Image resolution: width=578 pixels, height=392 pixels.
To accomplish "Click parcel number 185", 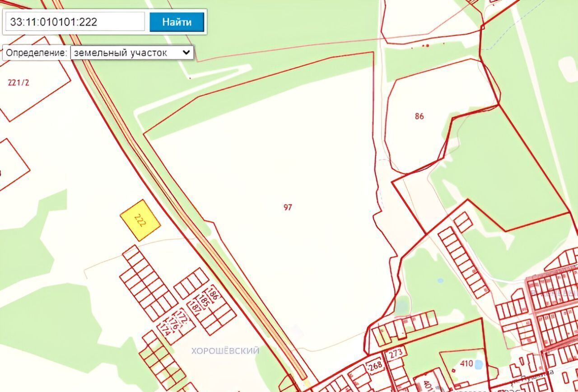I will pyautogui.click(x=205, y=300).
